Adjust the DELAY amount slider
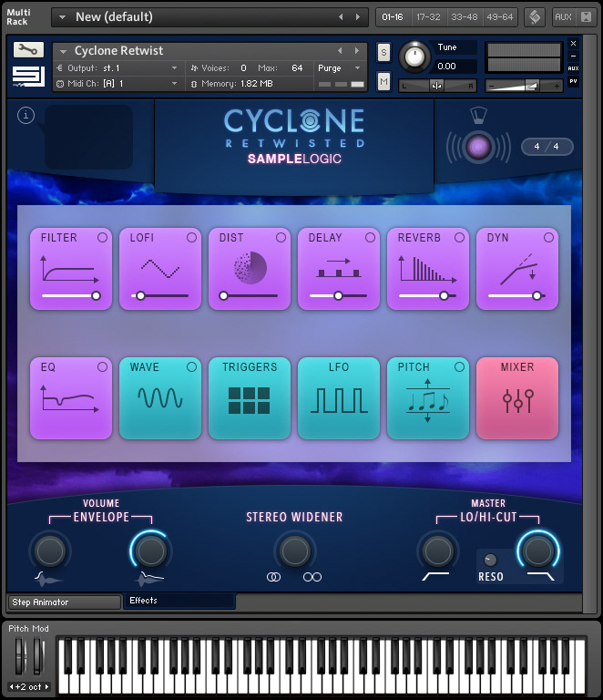Screen dimensions: 603x700 tap(339, 295)
